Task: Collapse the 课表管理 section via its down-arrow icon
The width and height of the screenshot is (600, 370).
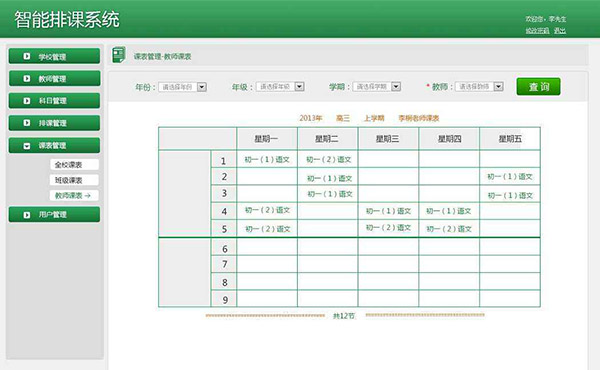Action: click(x=26, y=146)
